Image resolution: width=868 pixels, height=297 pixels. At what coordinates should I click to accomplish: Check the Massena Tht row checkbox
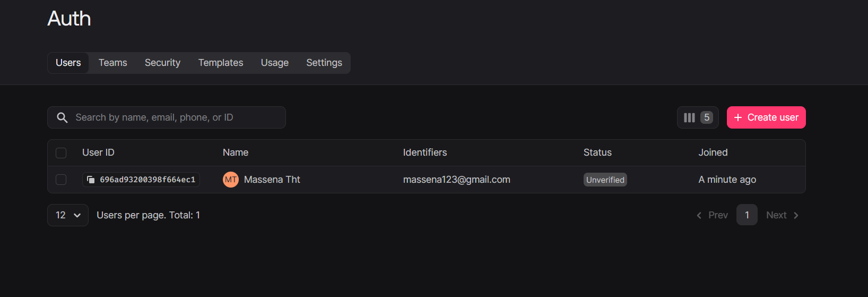tap(61, 180)
